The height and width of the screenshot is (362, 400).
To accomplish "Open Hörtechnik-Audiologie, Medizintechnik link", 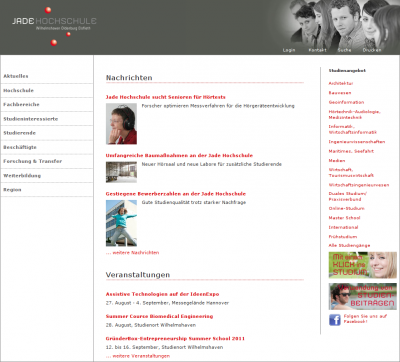I will pyautogui.click(x=355, y=114).
